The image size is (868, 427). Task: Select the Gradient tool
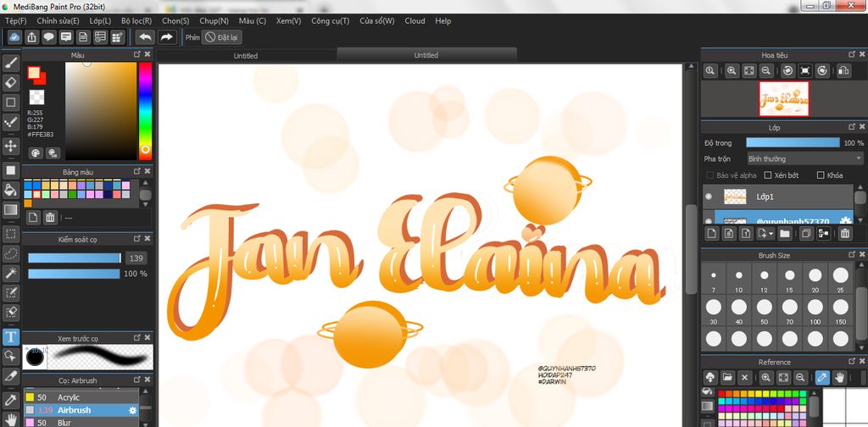10,210
